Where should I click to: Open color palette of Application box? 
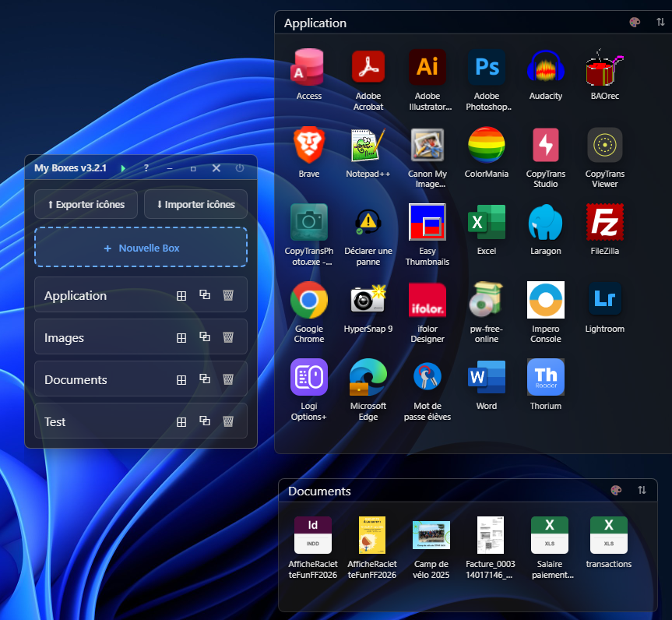(x=635, y=23)
